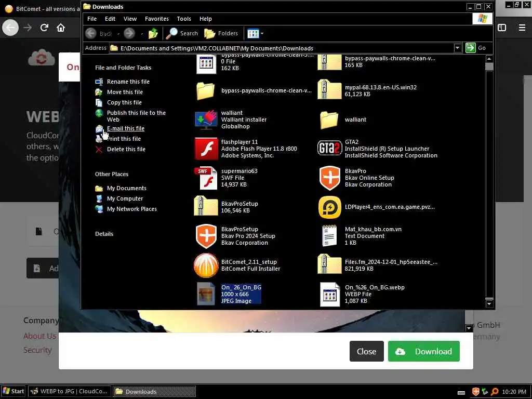This screenshot has height=399, width=532.
Task: Click the Windows Start button
Action: coord(13,391)
